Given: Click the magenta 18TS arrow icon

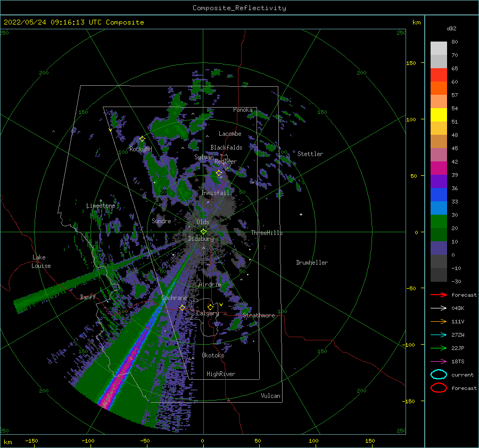Looking at the screenshot, I should click(439, 362).
